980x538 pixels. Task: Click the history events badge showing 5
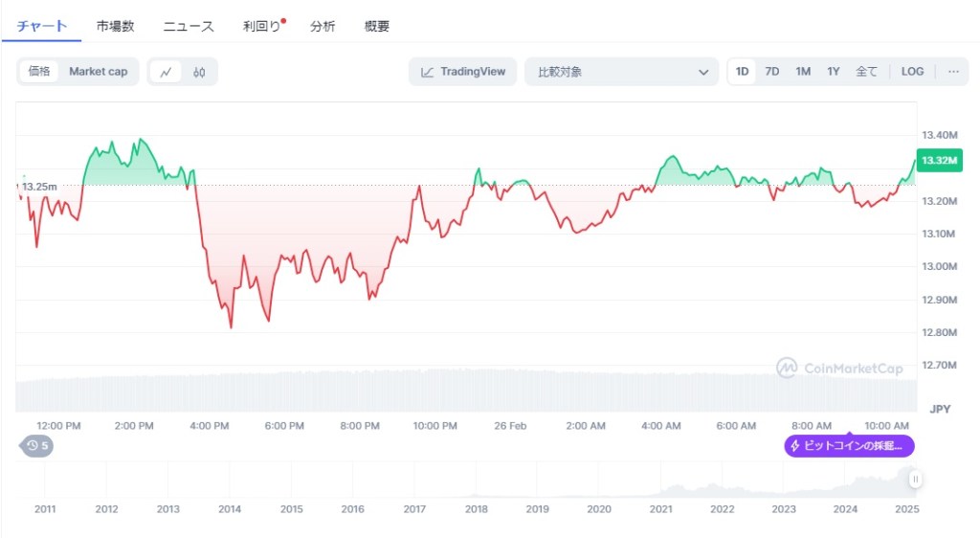point(37,445)
